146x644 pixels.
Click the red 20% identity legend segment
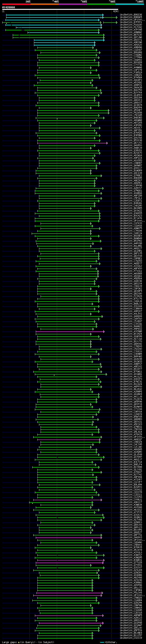(x=16, y=4)
